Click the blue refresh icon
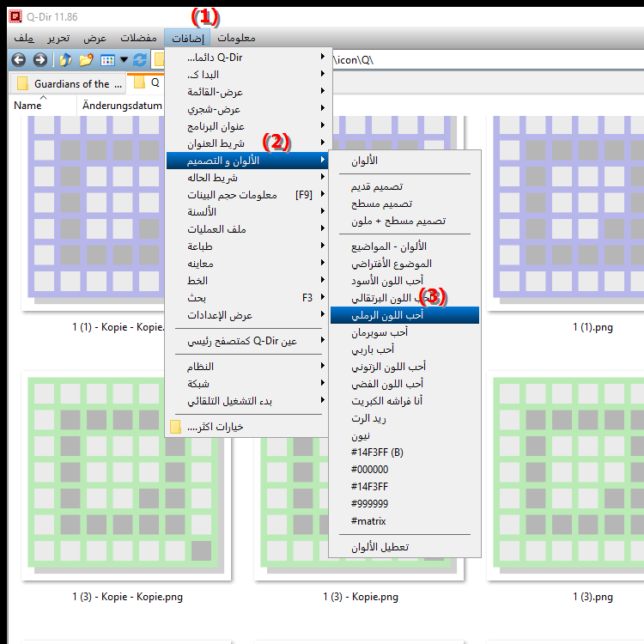Screen dimensions: 644x644 tap(140, 60)
